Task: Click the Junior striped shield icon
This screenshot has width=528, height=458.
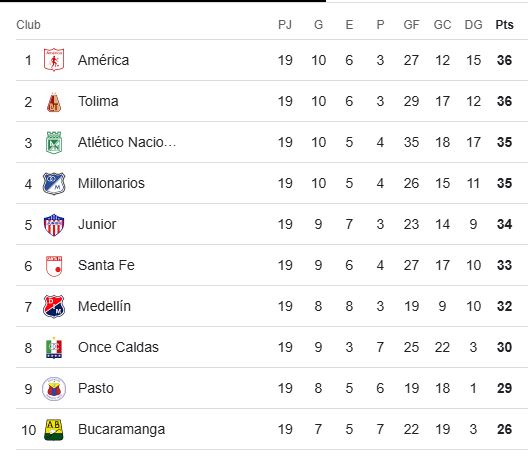Action: [x=54, y=225]
